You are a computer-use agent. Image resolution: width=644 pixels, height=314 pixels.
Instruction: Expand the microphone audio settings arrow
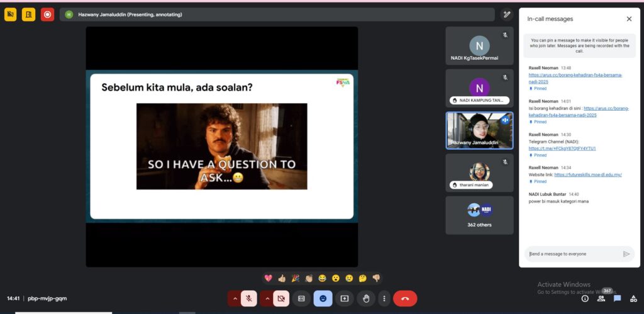(235, 298)
